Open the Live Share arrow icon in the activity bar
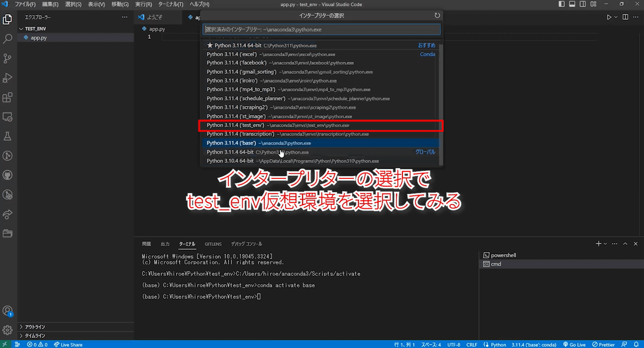Image resolution: width=644 pixels, height=348 pixels. point(8,214)
